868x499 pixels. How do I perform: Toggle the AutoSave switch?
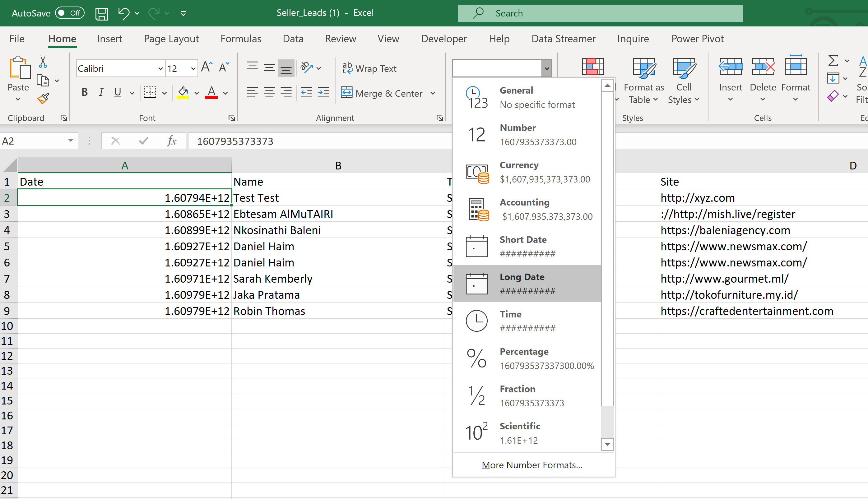(70, 13)
